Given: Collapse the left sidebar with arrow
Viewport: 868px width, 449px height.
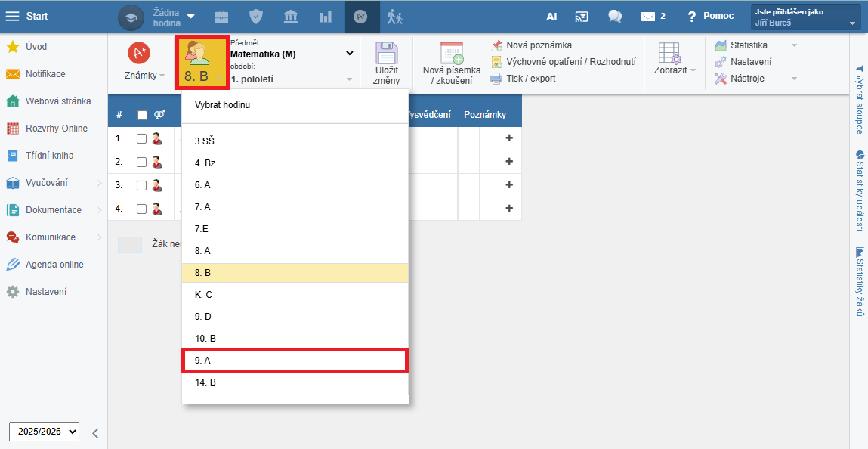Looking at the screenshot, I should click(x=95, y=433).
